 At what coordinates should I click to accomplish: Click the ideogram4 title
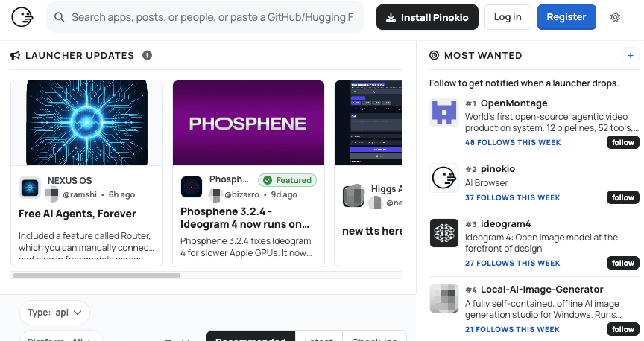coord(505,224)
